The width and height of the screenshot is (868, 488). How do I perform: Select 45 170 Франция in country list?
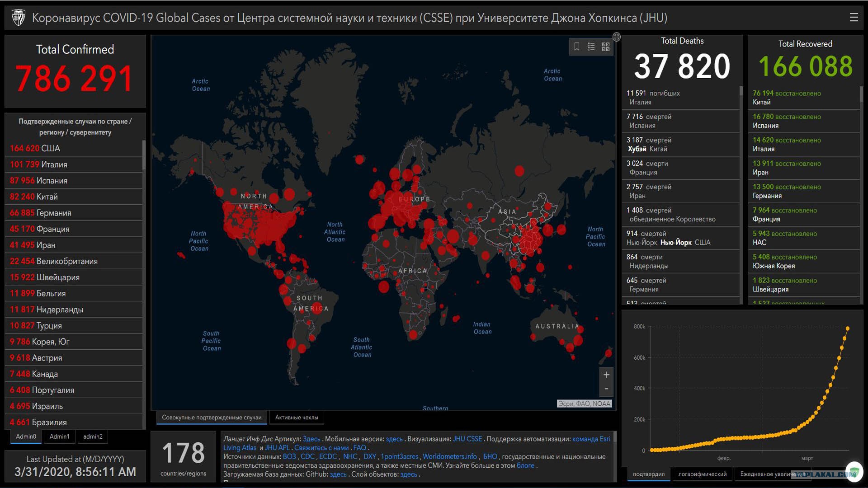74,229
